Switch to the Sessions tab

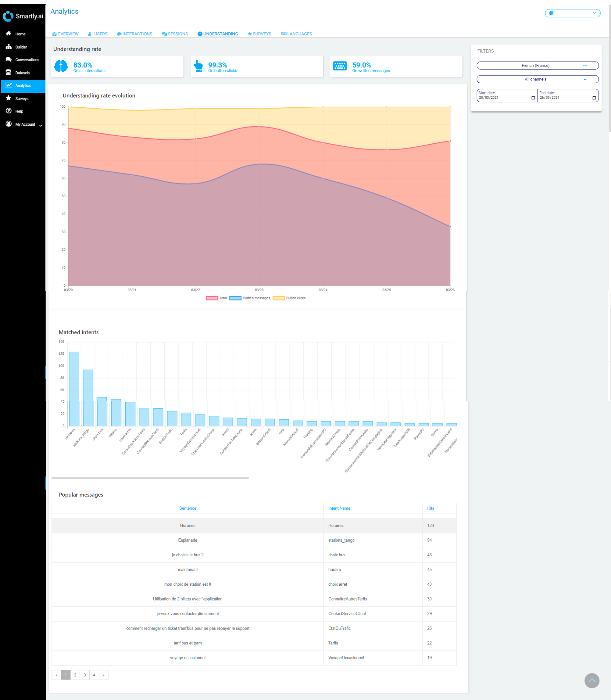pyautogui.click(x=175, y=34)
